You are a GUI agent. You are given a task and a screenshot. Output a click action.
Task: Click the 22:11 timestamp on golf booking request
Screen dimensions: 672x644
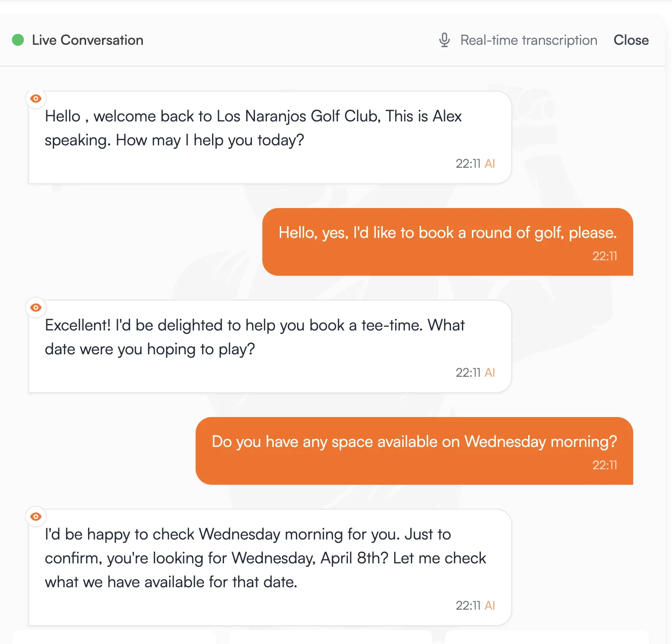click(604, 256)
